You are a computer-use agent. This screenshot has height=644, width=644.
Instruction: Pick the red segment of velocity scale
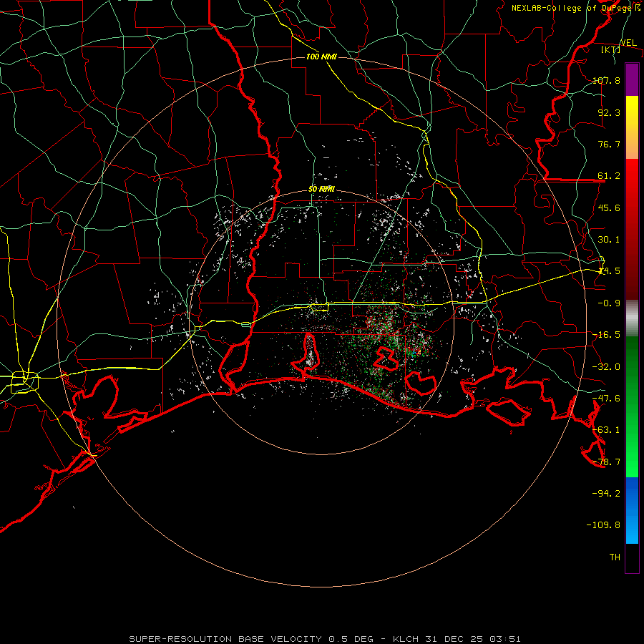click(x=632, y=229)
